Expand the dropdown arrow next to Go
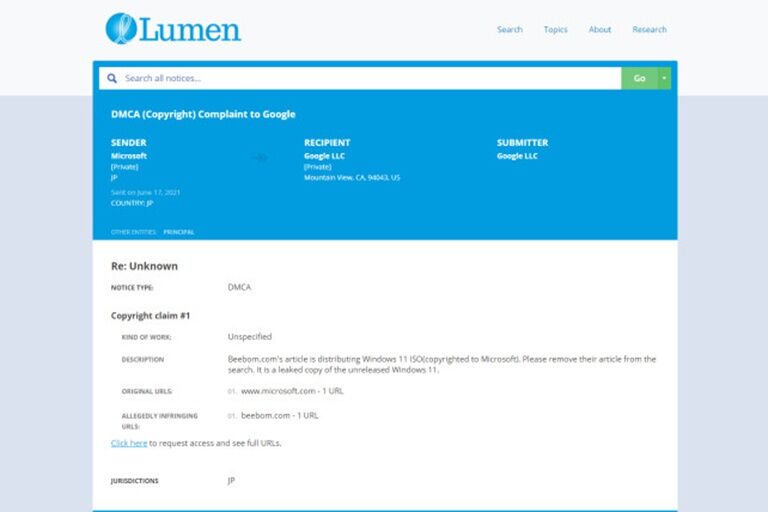This screenshot has width=768, height=512. pos(664,78)
